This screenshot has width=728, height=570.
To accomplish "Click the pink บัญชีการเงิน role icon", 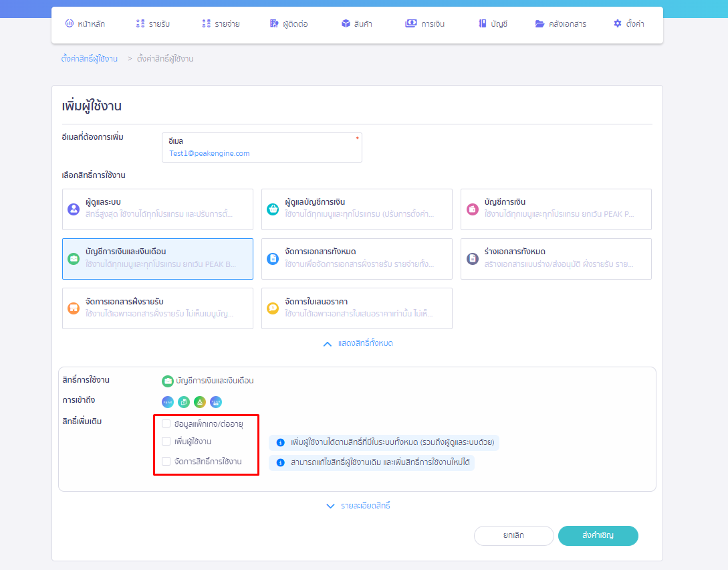I will click(x=472, y=209).
